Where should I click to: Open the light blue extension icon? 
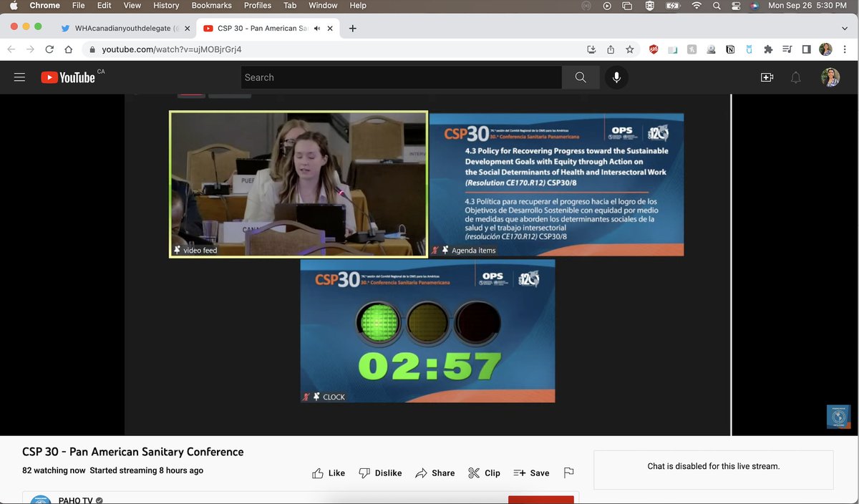[749, 49]
